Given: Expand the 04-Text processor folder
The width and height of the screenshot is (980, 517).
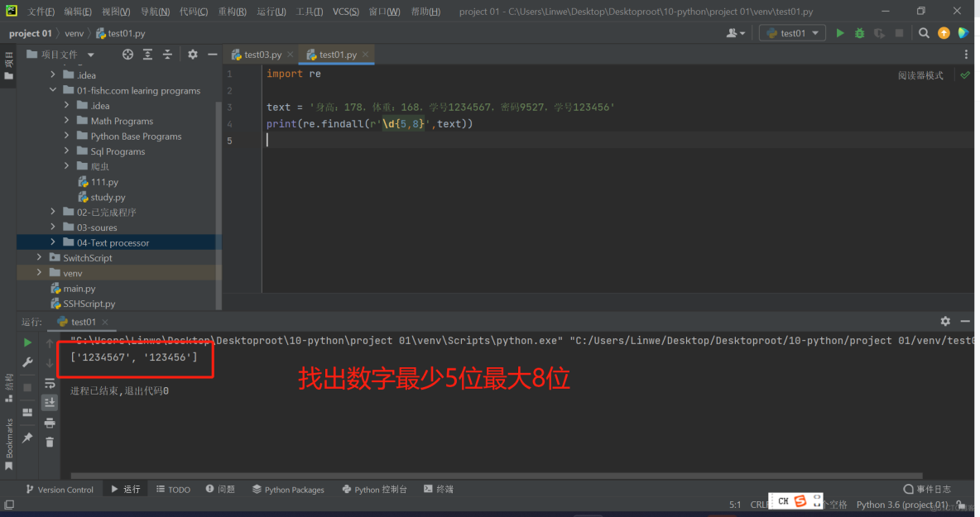Looking at the screenshot, I should 53,242.
